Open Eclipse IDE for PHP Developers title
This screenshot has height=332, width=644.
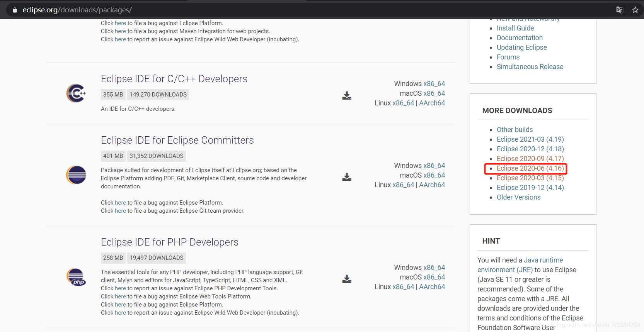pos(170,242)
